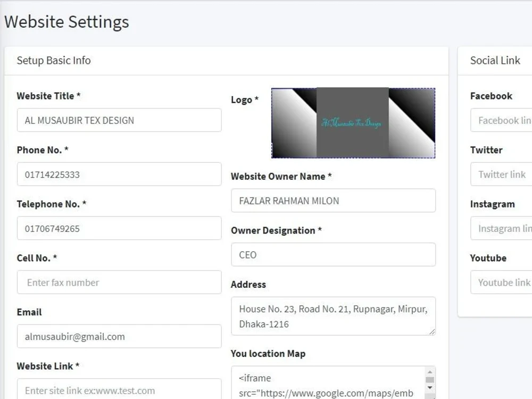Focus the Address textarea
Image resolution: width=532 pixels, height=399 pixels.
(x=333, y=316)
